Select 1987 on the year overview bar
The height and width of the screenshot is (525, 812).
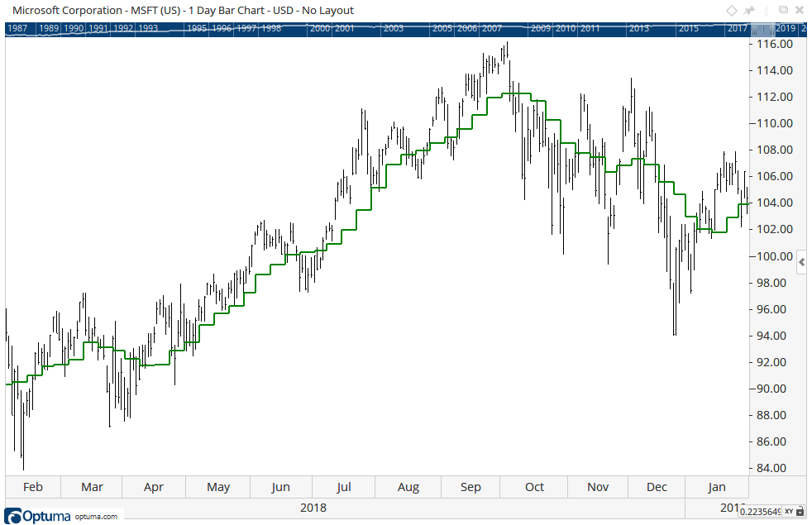coord(17,28)
